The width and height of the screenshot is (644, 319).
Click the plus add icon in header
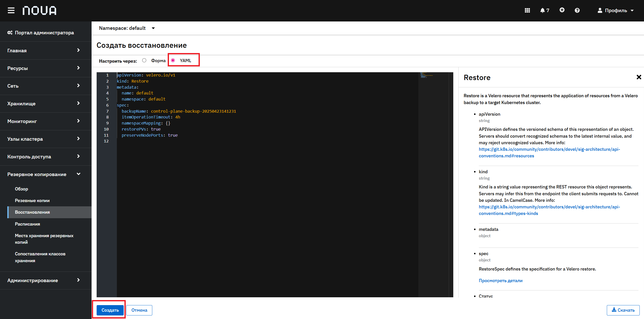click(562, 10)
